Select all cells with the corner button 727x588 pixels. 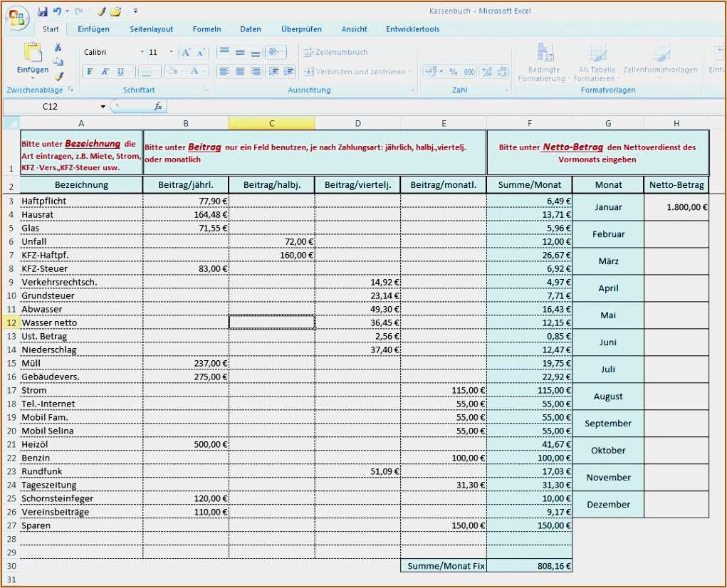point(11,123)
